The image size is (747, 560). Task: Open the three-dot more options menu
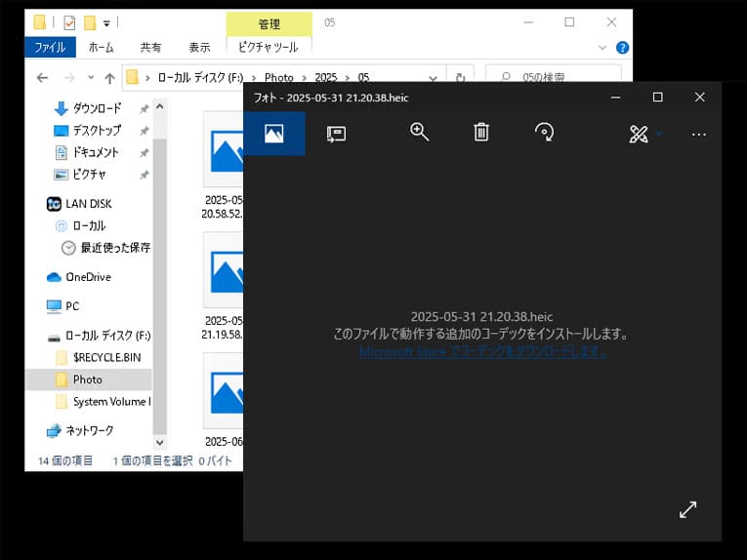coord(699,135)
